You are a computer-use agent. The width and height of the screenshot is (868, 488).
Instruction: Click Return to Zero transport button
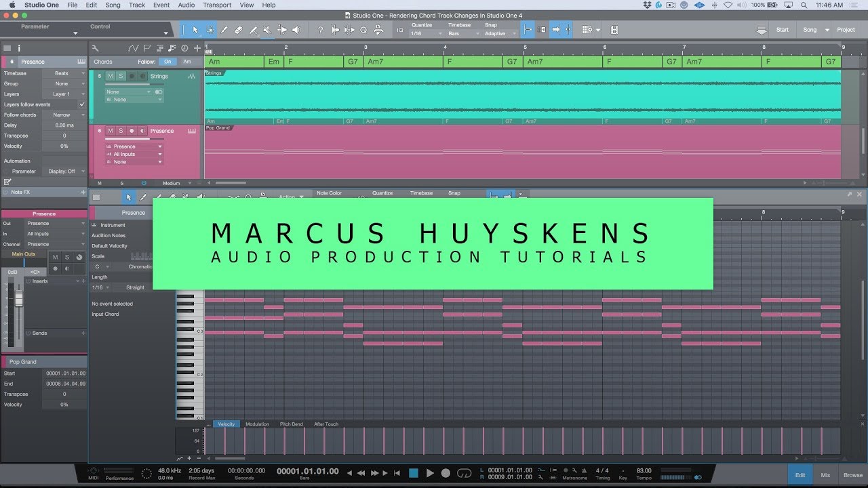[397, 473]
